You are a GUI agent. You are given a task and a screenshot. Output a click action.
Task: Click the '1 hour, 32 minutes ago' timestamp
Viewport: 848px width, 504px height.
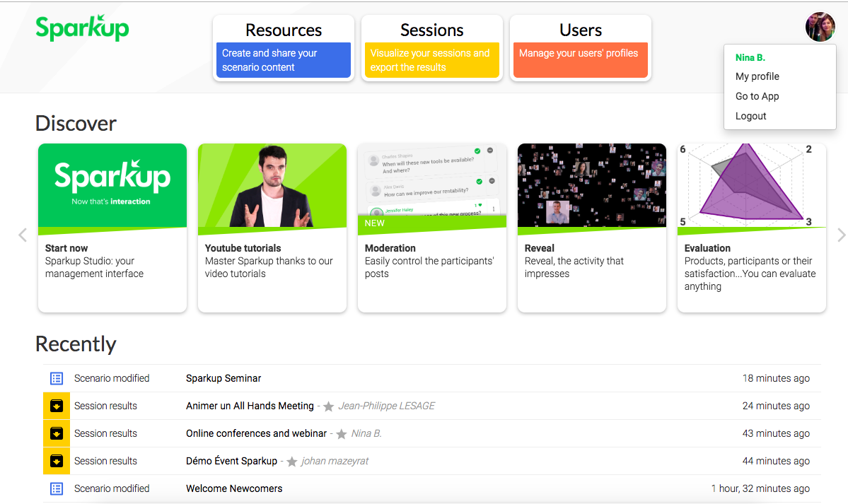tap(760, 489)
